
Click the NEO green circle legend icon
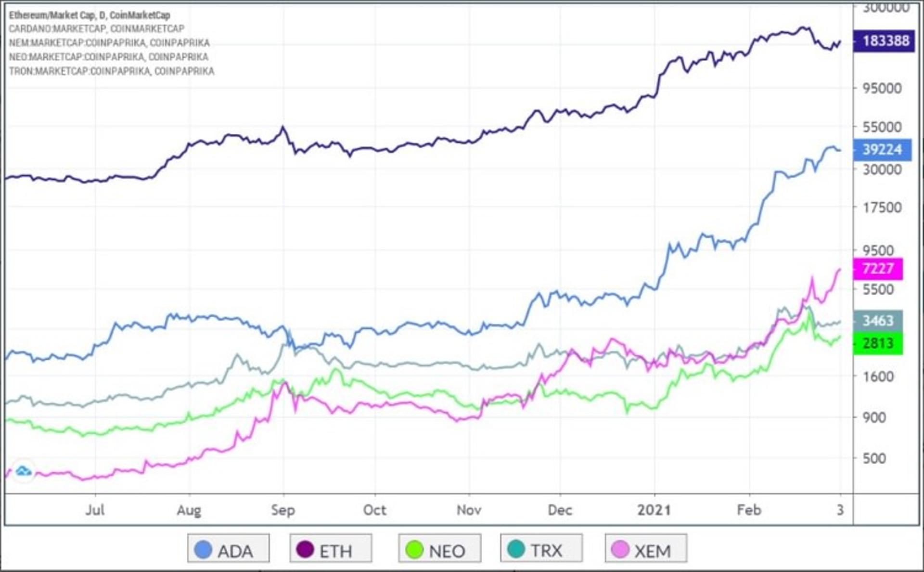[414, 549]
